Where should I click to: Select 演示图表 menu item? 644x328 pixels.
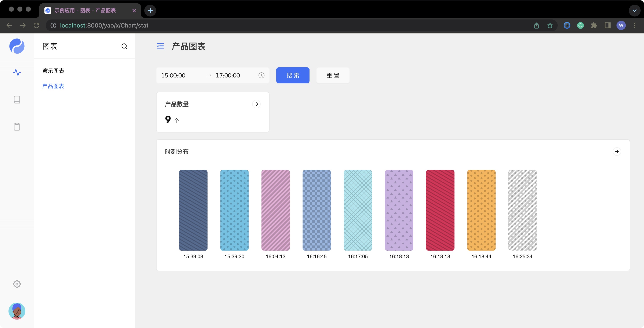click(53, 71)
